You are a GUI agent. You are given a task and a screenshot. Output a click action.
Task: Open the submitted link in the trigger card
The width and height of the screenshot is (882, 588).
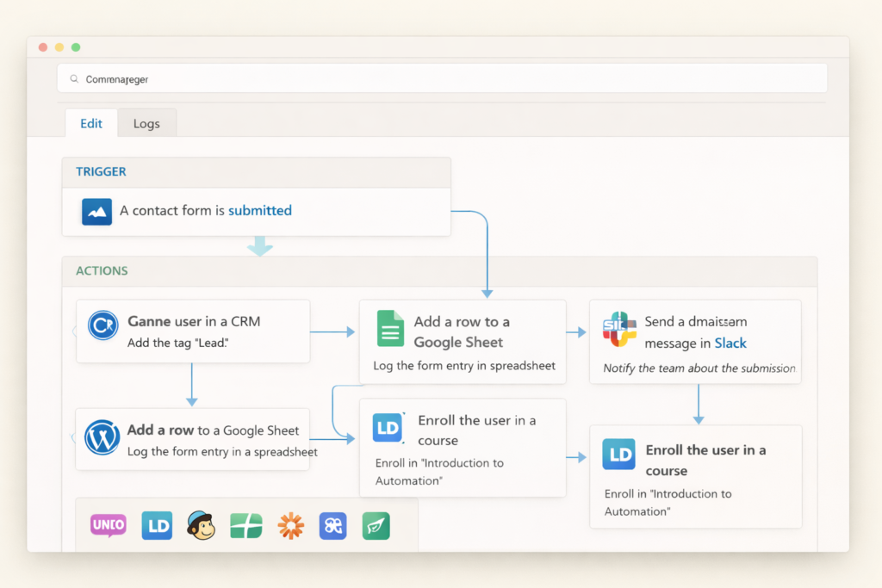pyautogui.click(x=259, y=210)
